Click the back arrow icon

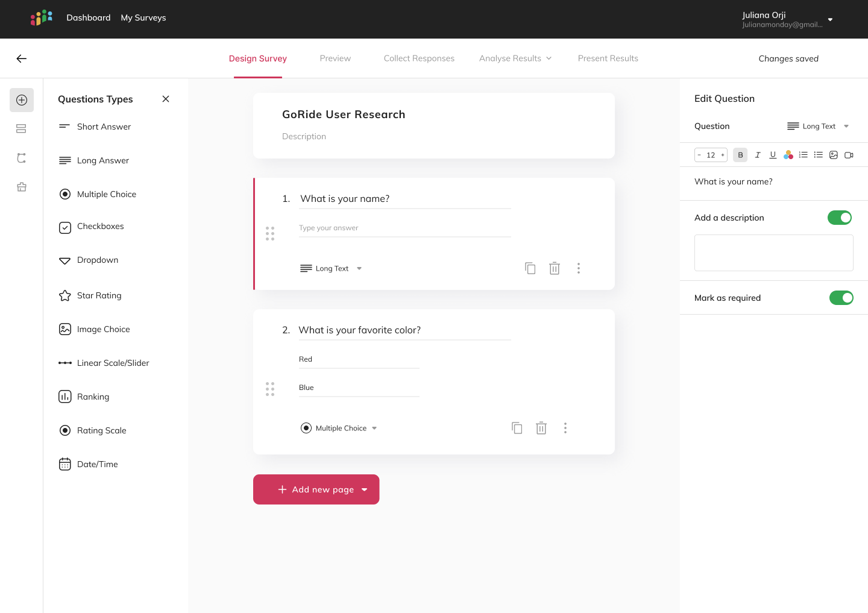tap(22, 58)
